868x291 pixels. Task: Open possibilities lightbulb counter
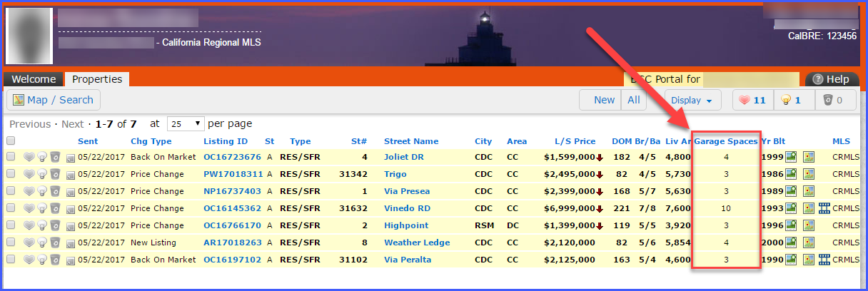pyautogui.click(x=793, y=101)
